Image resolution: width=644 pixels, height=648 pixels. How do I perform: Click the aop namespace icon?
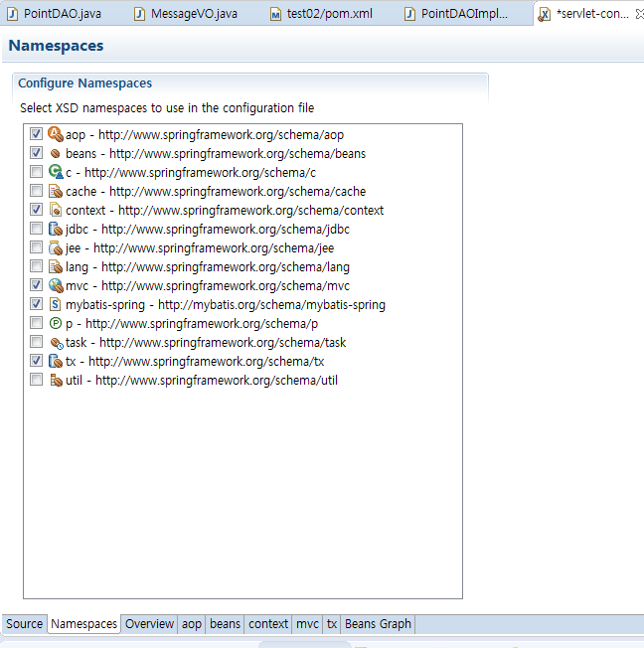pos(56,134)
